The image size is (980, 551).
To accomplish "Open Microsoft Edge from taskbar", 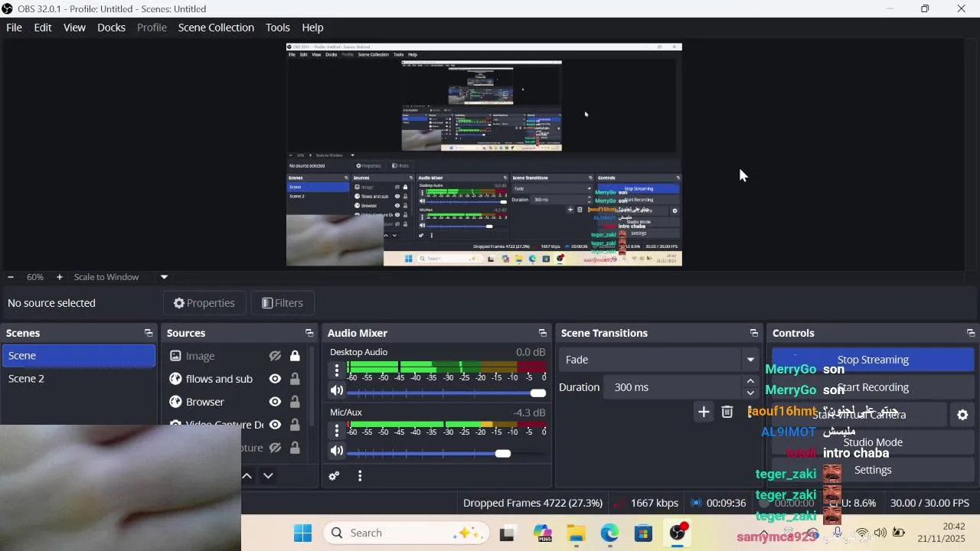I will [609, 533].
